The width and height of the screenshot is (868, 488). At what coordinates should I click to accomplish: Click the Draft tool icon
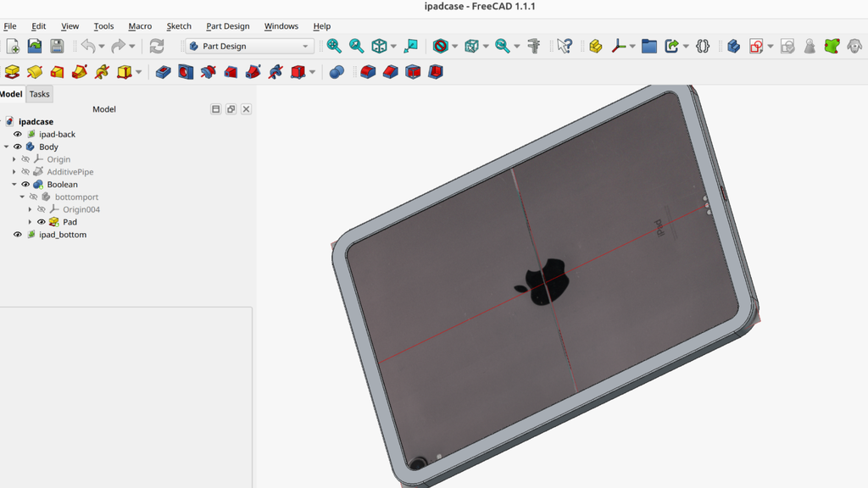[413, 72]
